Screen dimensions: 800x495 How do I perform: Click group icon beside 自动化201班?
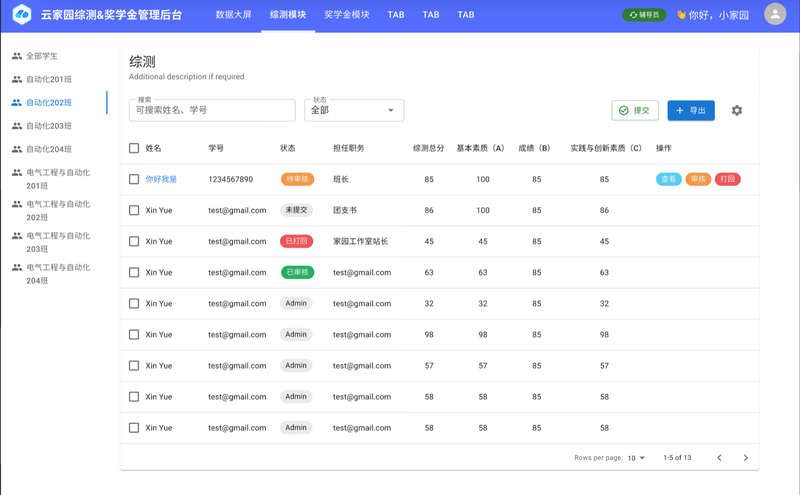point(17,79)
